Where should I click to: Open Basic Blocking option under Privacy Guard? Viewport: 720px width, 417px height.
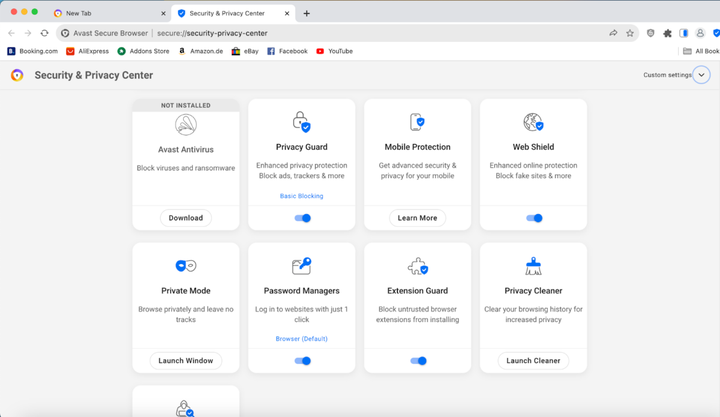[x=301, y=196]
